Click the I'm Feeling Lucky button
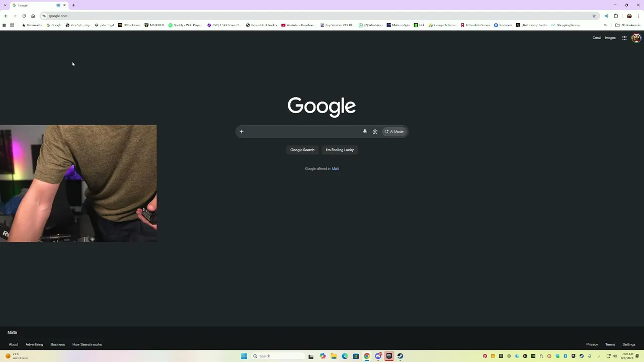Image resolution: width=644 pixels, height=362 pixels. click(x=340, y=150)
